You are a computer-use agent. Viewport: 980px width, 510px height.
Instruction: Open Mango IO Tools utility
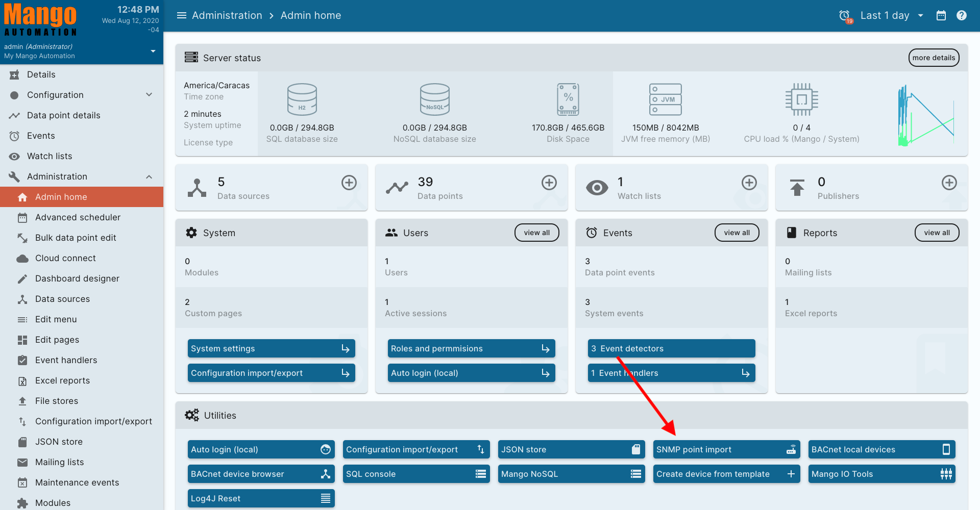[882, 474]
